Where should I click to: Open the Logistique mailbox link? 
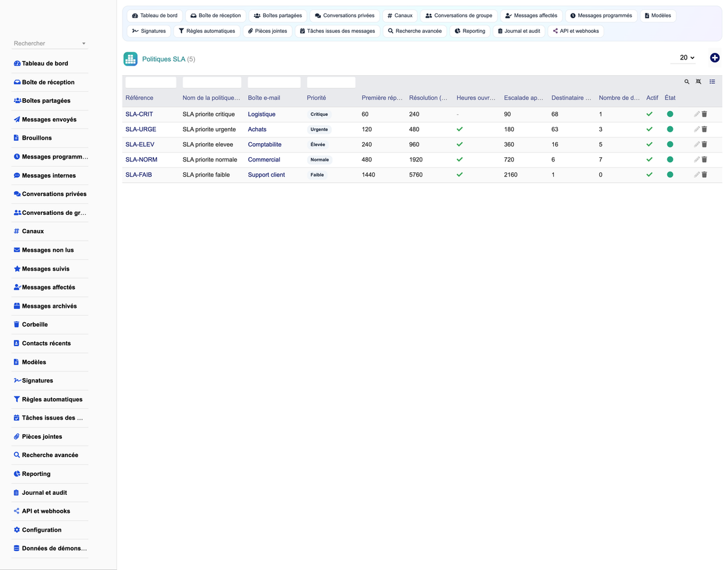point(261,114)
